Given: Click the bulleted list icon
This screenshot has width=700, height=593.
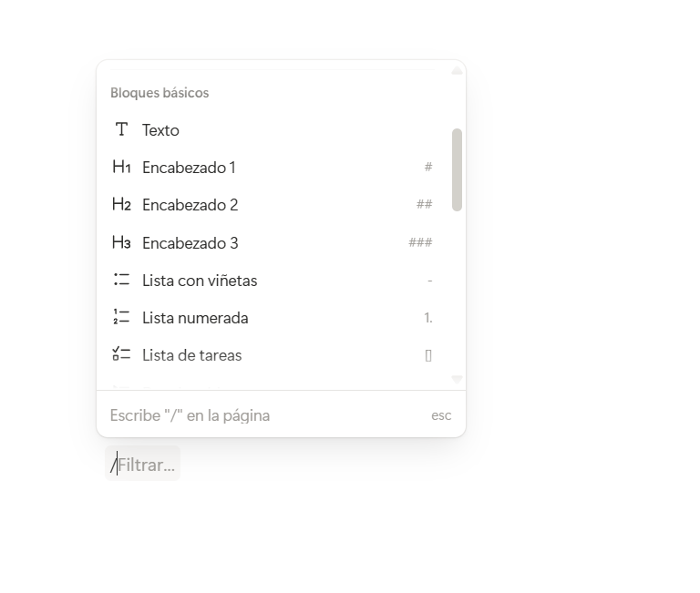Looking at the screenshot, I should [x=121, y=280].
